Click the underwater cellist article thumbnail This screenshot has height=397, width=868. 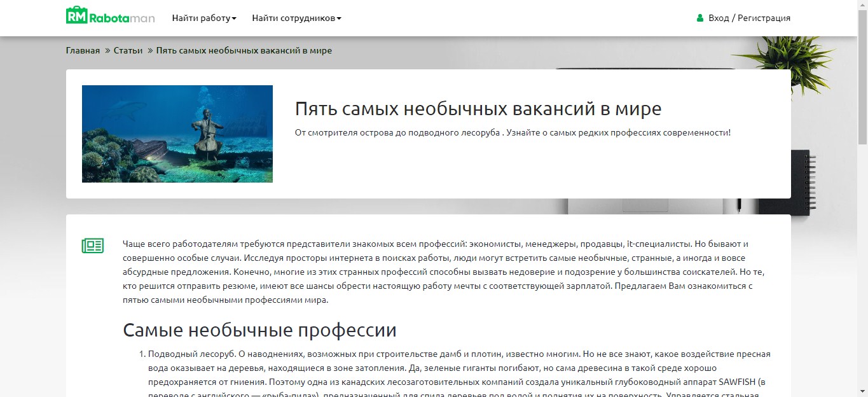pos(177,134)
